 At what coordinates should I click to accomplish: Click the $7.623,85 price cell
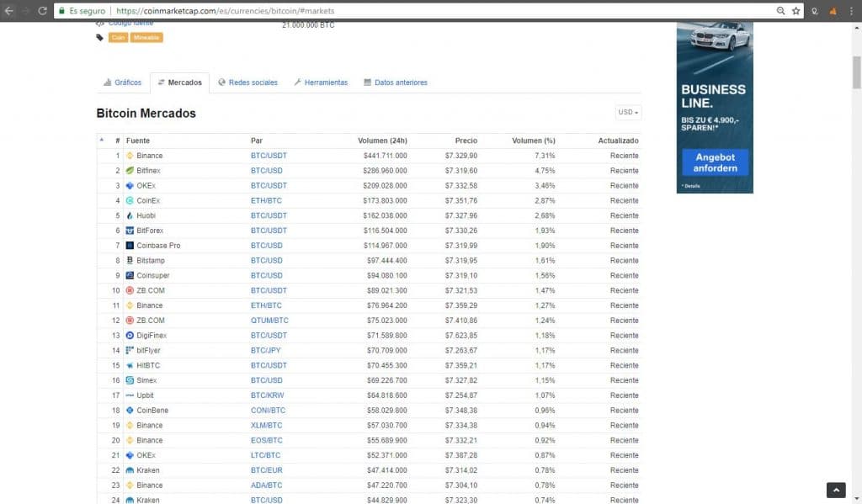(x=461, y=335)
